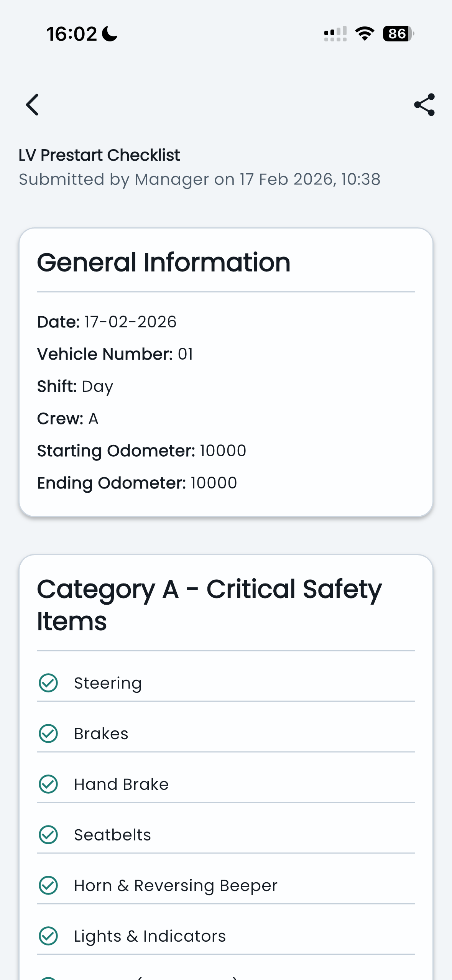
Task: Tap the back arrow chevron
Action: 32,105
